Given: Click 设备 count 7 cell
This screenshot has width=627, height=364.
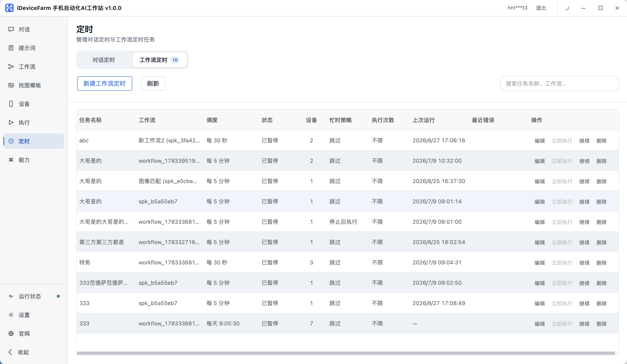Looking at the screenshot, I should (311, 324).
